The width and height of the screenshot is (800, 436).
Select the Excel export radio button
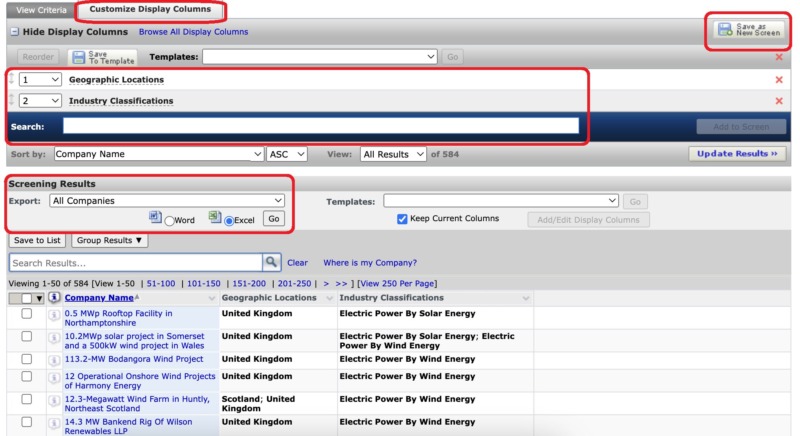coord(229,221)
